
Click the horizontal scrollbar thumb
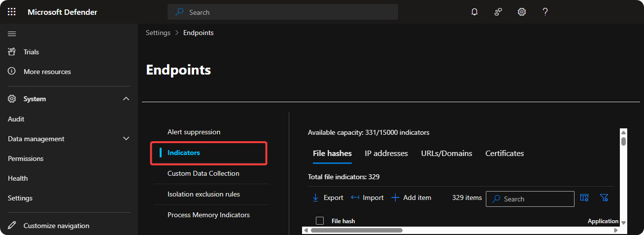click(356, 230)
